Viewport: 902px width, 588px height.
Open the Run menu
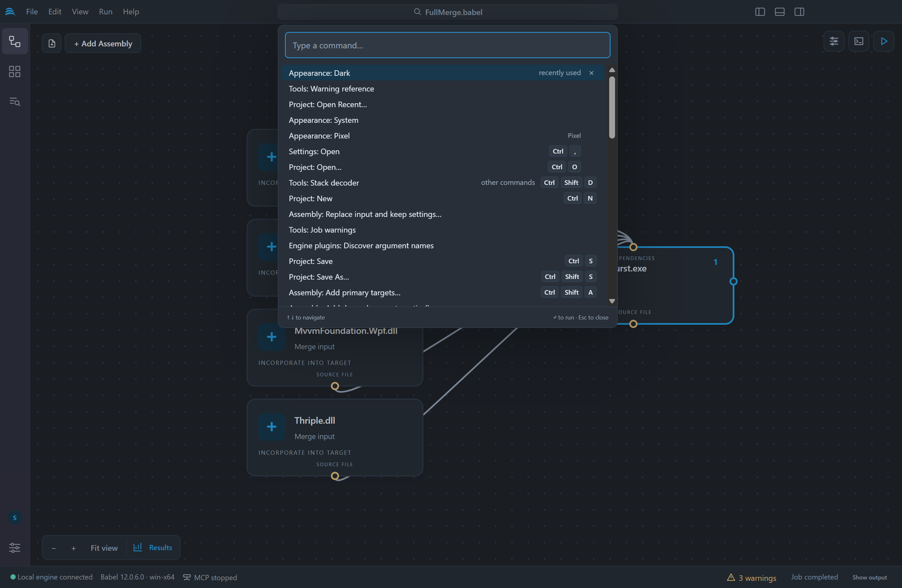(x=105, y=12)
